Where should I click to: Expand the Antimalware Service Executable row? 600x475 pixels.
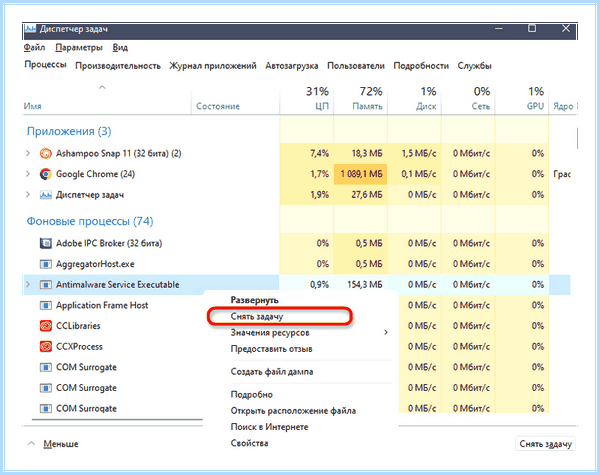tap(28, 285)
